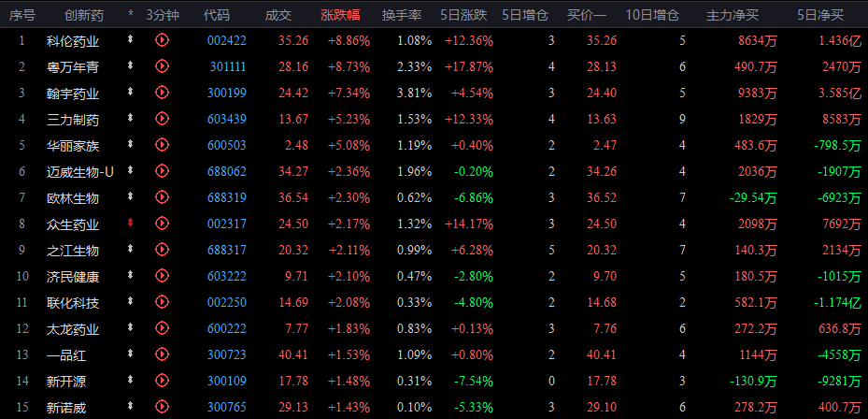The height and width of the screenshot is (419, 868).
Task: Open stock code 600503
Action: tap(227, 145)
